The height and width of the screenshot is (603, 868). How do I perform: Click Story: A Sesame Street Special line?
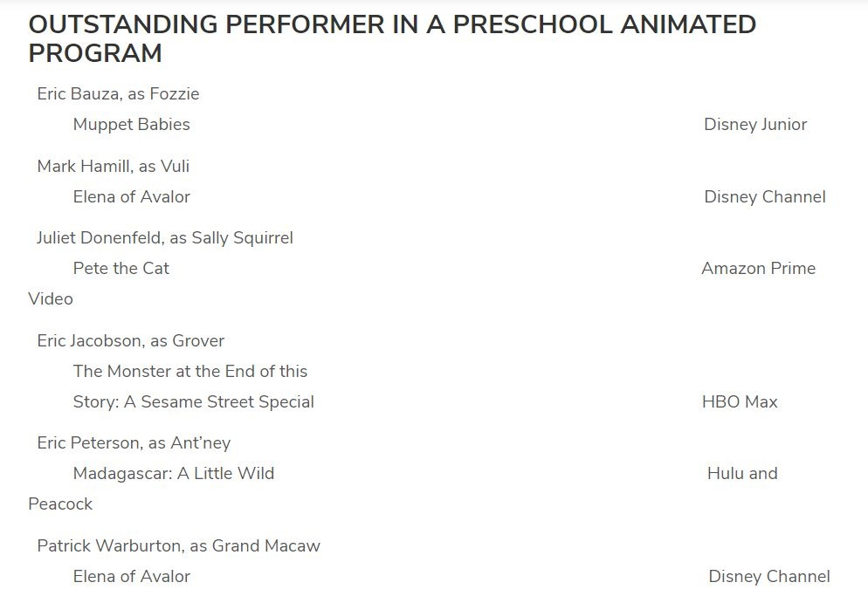click(193, 401)
